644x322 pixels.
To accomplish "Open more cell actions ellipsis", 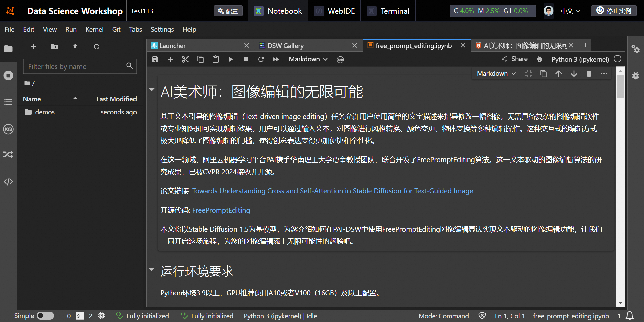I will 604,74.
